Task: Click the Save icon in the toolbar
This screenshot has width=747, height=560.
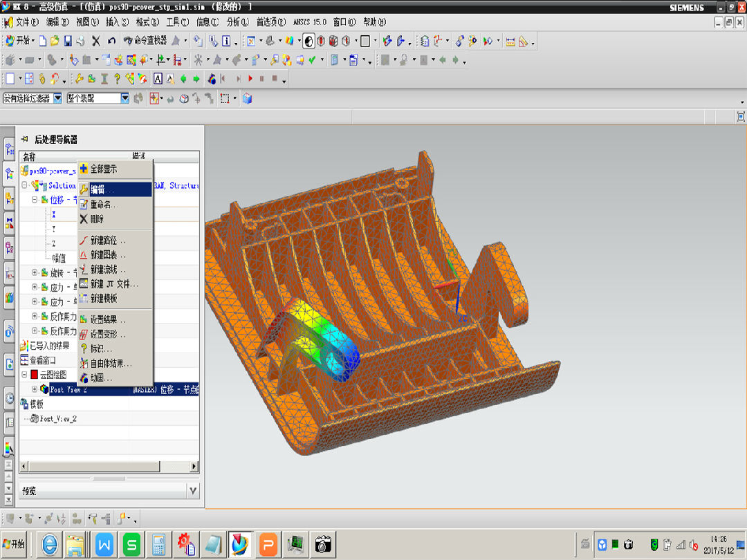Action: (67, 41)
